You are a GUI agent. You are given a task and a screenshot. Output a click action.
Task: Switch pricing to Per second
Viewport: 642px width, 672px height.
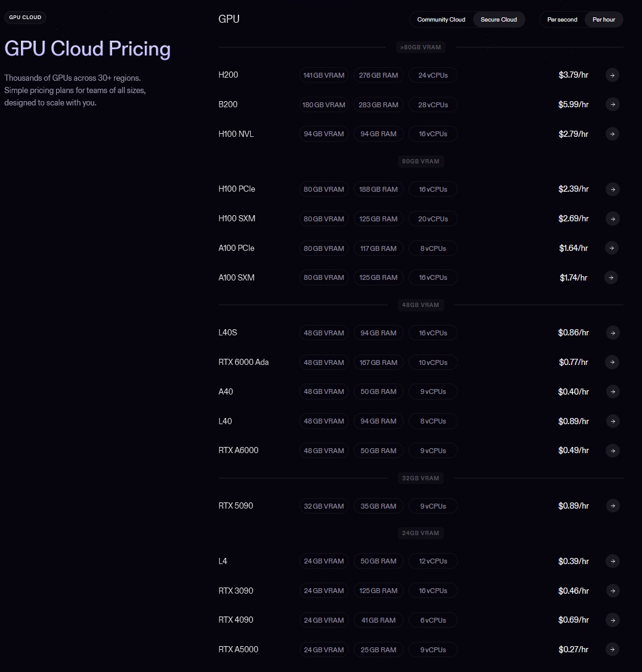[x=562, y=19]
